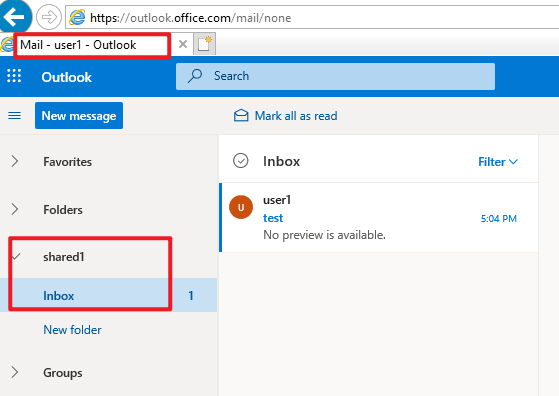Expand the Favorites section chevron

click(x=15, y=161)
